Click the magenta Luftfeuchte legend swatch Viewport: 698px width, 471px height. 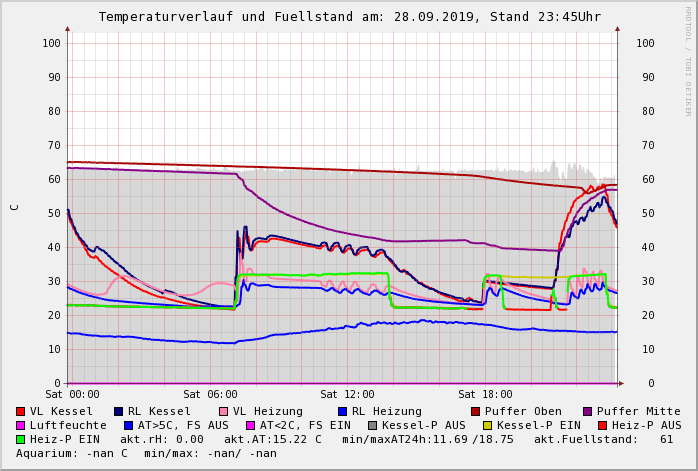pos(21,425)
